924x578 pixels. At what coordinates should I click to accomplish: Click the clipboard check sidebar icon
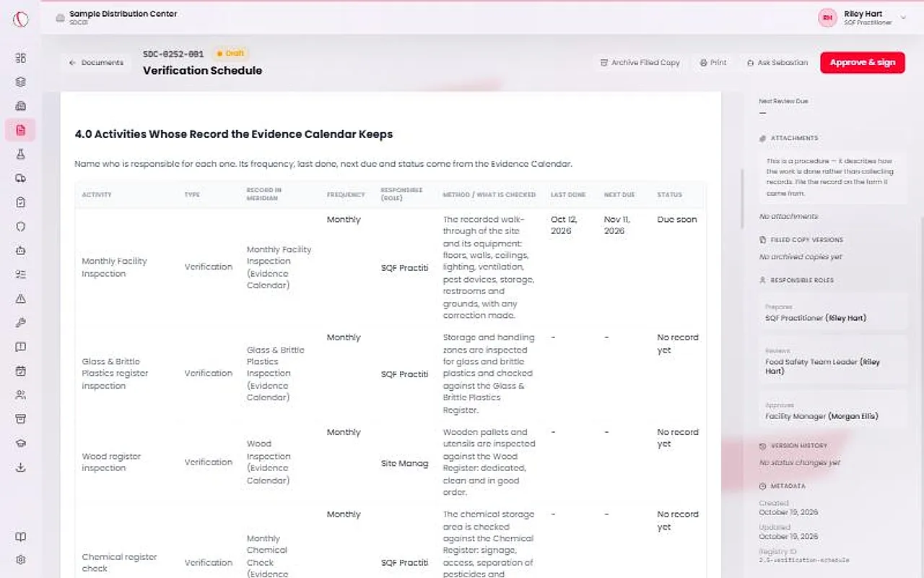20,202
